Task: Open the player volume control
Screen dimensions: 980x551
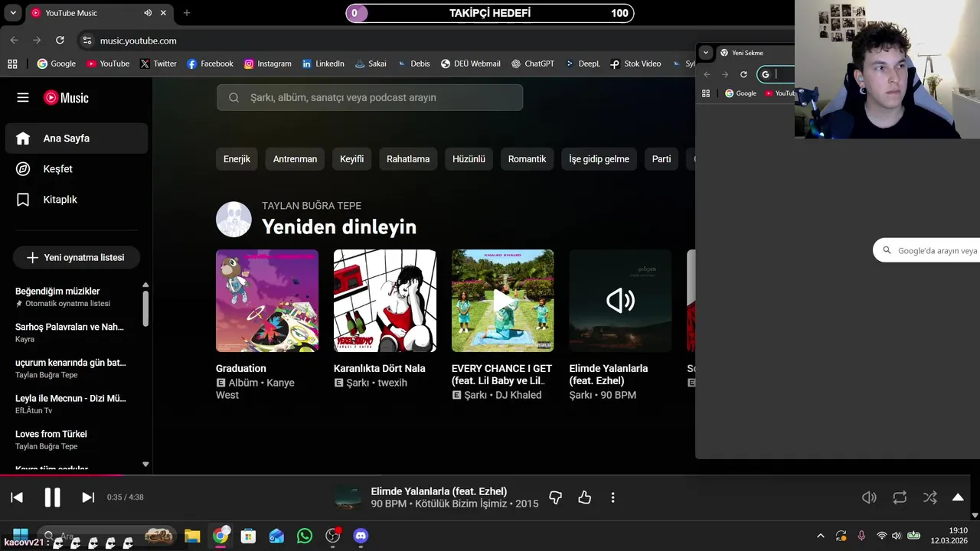Action: 869,497
